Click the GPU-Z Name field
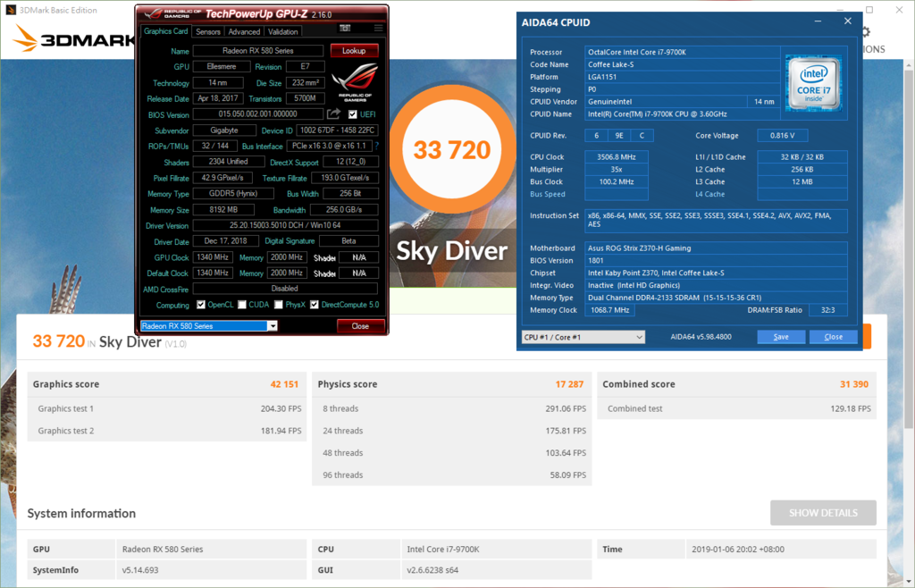 coord(258,51)
